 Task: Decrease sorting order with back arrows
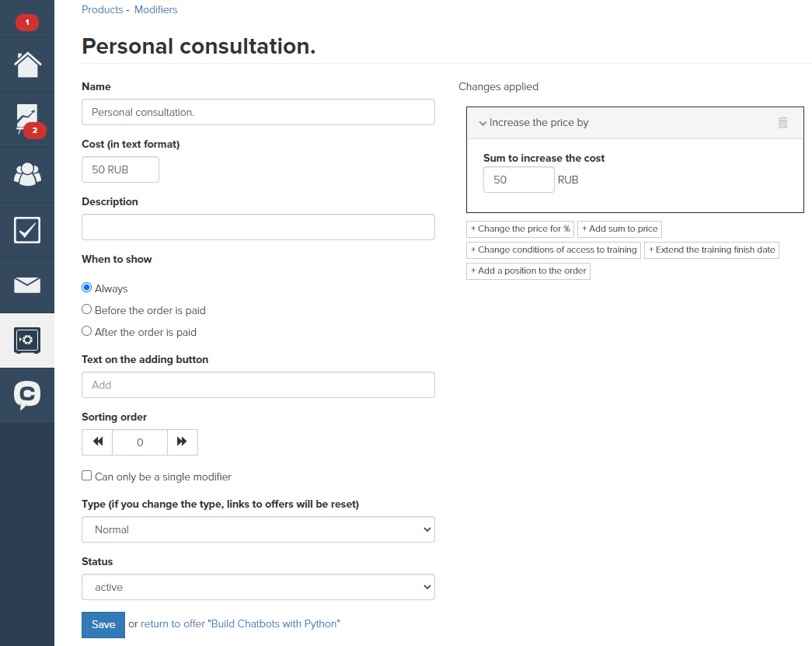pyautogui.click(x=97, y=442)
